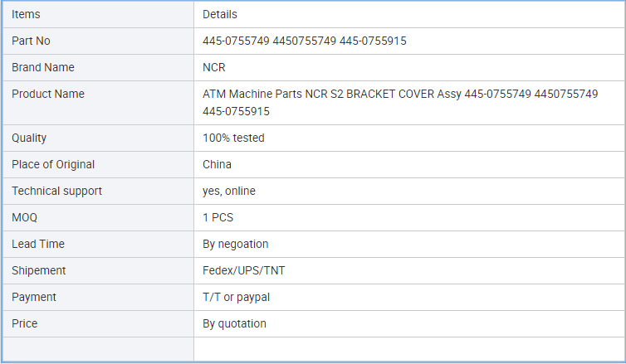Image resolution: width=626 pixels, height=364 pixels.
Task: Click the NCR brand value
Action: 214,67
